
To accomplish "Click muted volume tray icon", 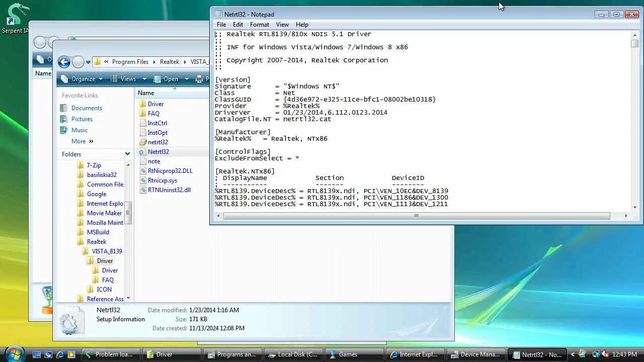I will pos(605,354).
